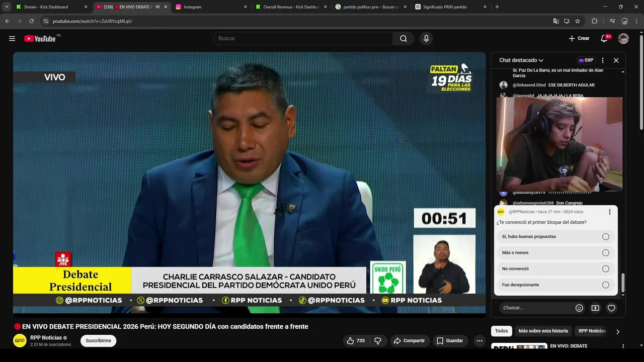Open the YouTube account avatar menu
Image resolution: width=644 pixels, height=362 pixels.
[623, 39]
